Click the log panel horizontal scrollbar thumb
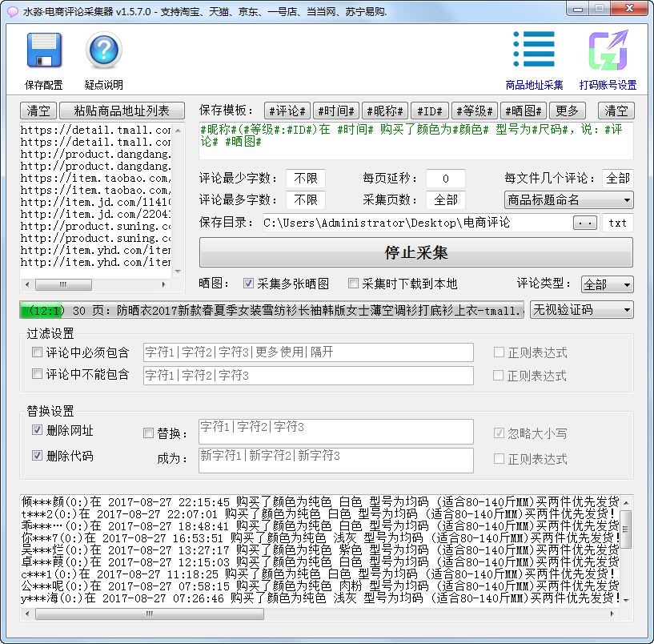This screenshot has height=644, width=654. pos(150,614)
